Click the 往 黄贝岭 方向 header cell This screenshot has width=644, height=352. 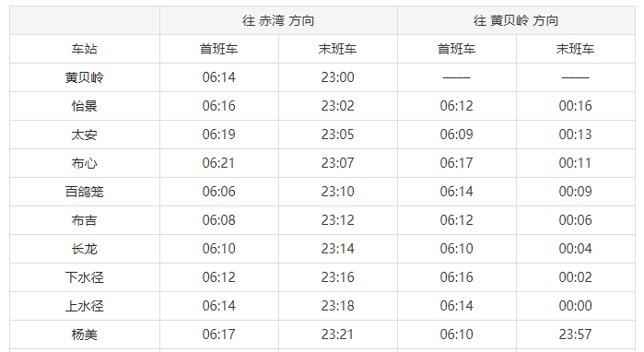516,20
